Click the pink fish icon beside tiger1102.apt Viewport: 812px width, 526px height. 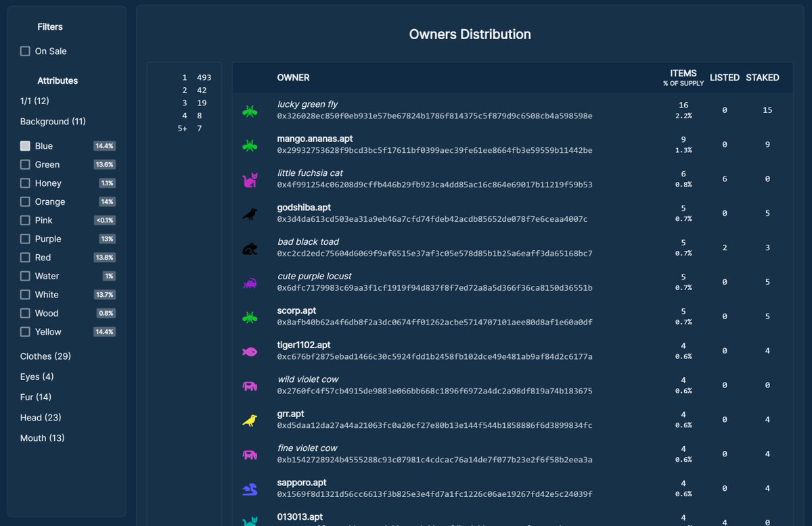pyautogui.click(x=250, y=352)
